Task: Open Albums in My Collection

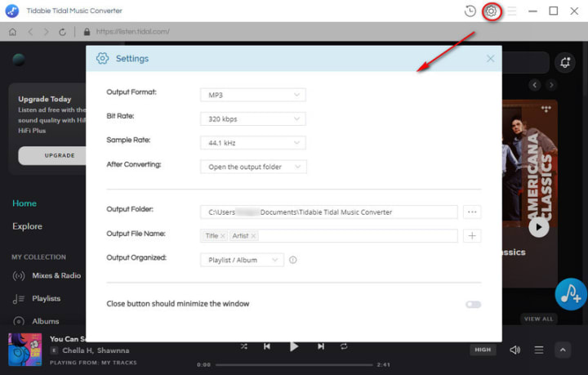Action: 36,321
